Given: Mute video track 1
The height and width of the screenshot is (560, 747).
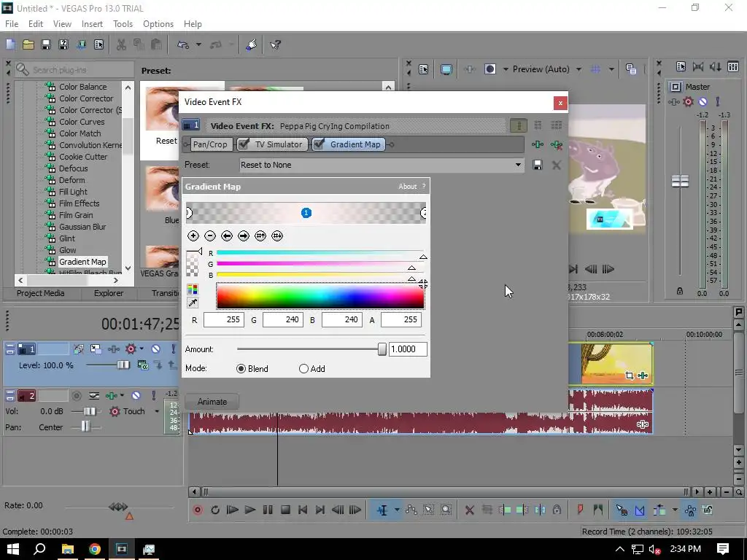Looking at the screenshot, I should (x=156, y=349).
